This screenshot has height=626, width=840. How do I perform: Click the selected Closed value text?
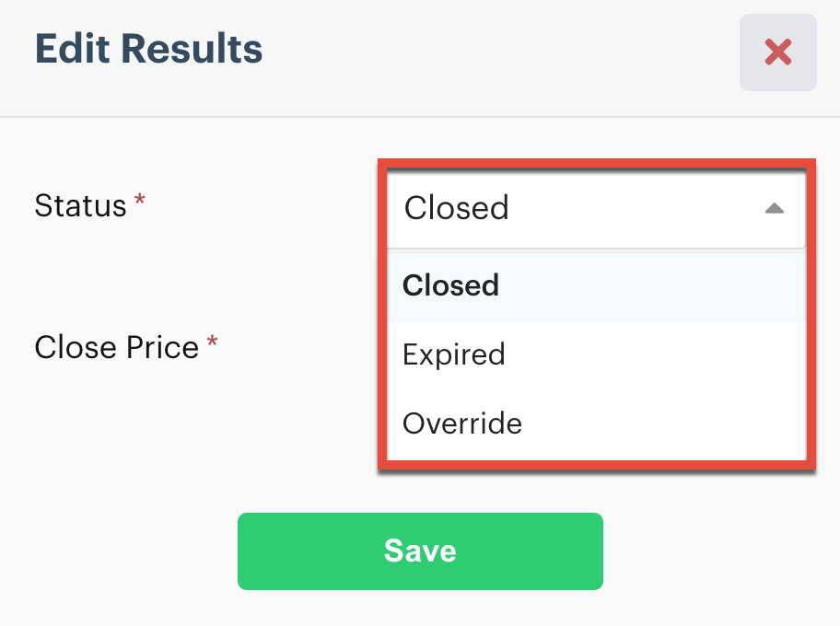457,208
